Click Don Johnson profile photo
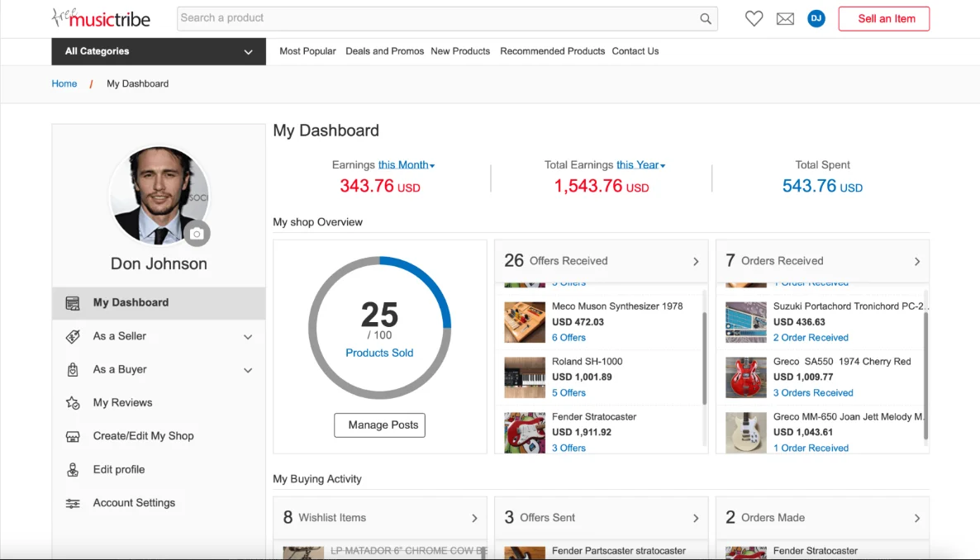Image resolution: width=980 pixels, height=560 pixels. (x=159, y=197)
